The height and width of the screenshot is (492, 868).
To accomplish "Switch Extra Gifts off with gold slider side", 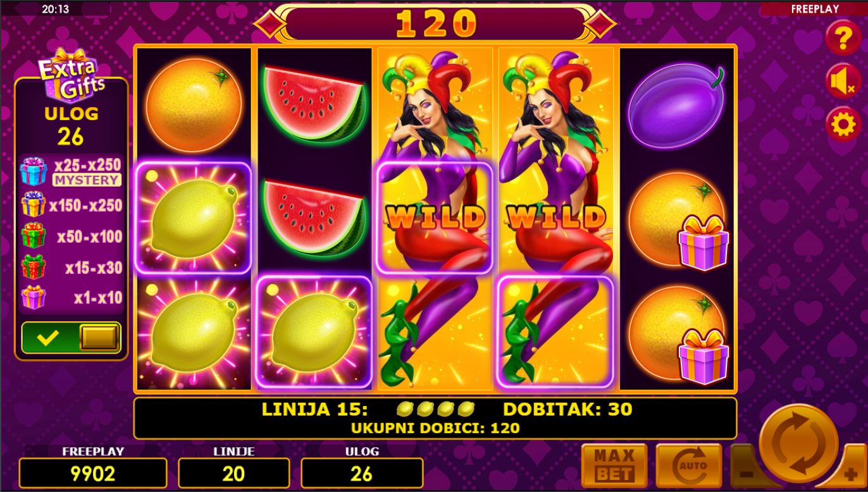I will (x=99, y=338).
